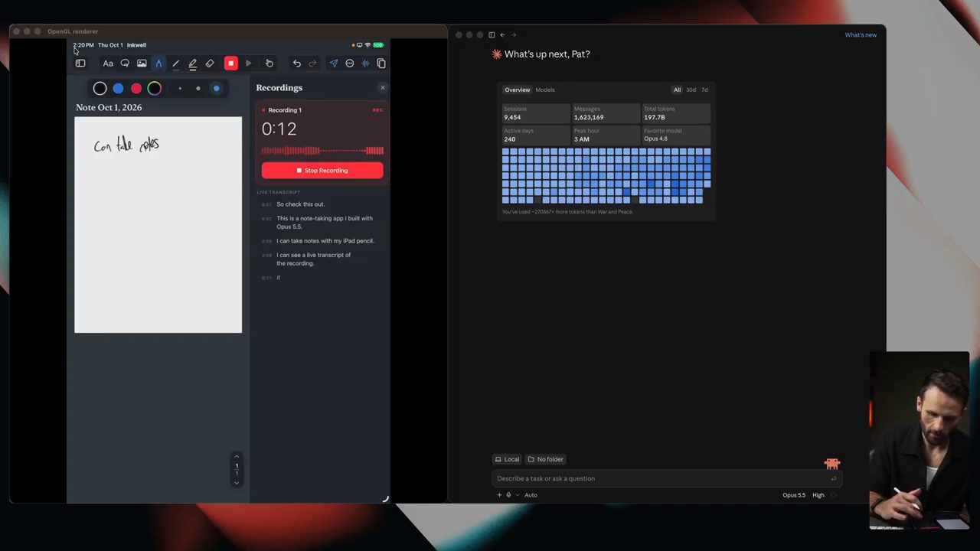Select the pen nib tool
This screenshot has width=980, height=551.
158,64
